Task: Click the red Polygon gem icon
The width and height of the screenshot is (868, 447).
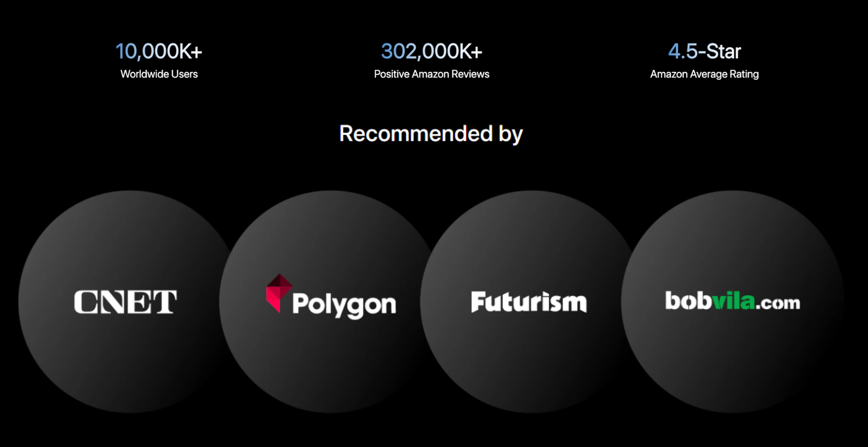Action: [x=278, y=292]
